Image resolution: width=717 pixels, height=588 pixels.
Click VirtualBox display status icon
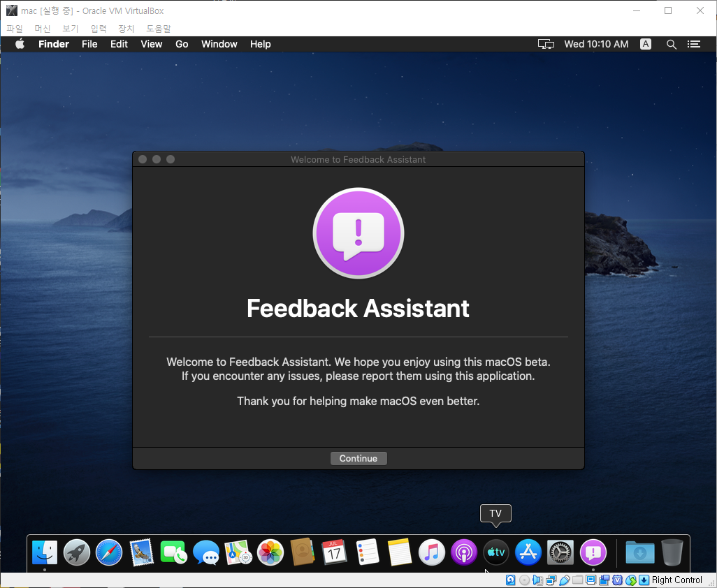tap(591, 580)
